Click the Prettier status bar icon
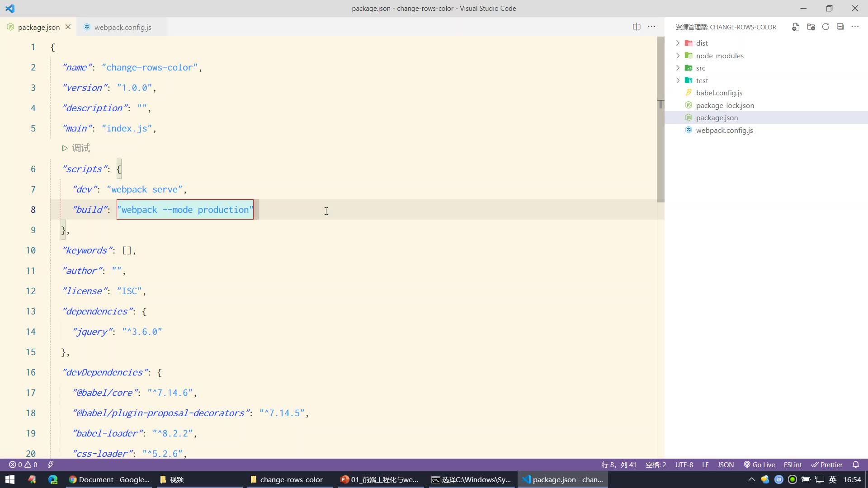 tap(831, 465)
